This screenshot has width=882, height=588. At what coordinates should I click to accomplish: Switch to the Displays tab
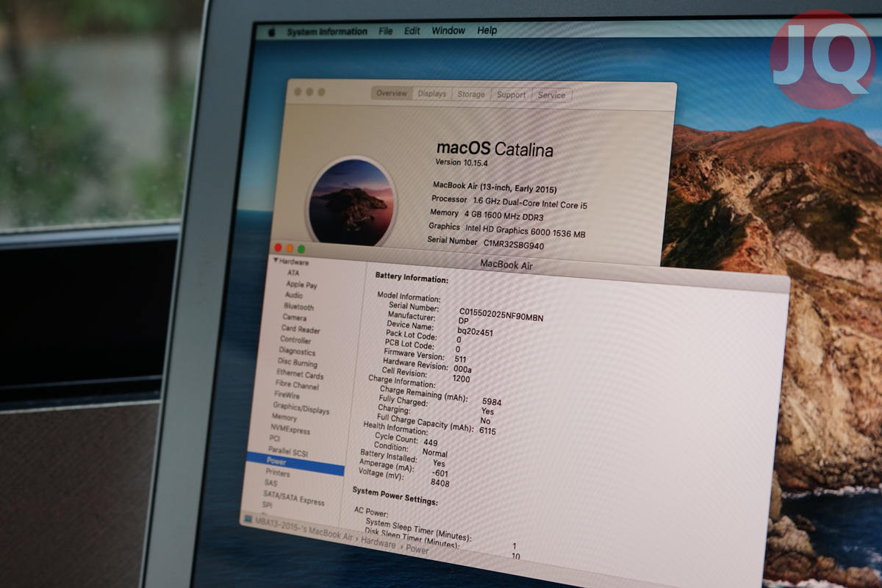point(432,94)
